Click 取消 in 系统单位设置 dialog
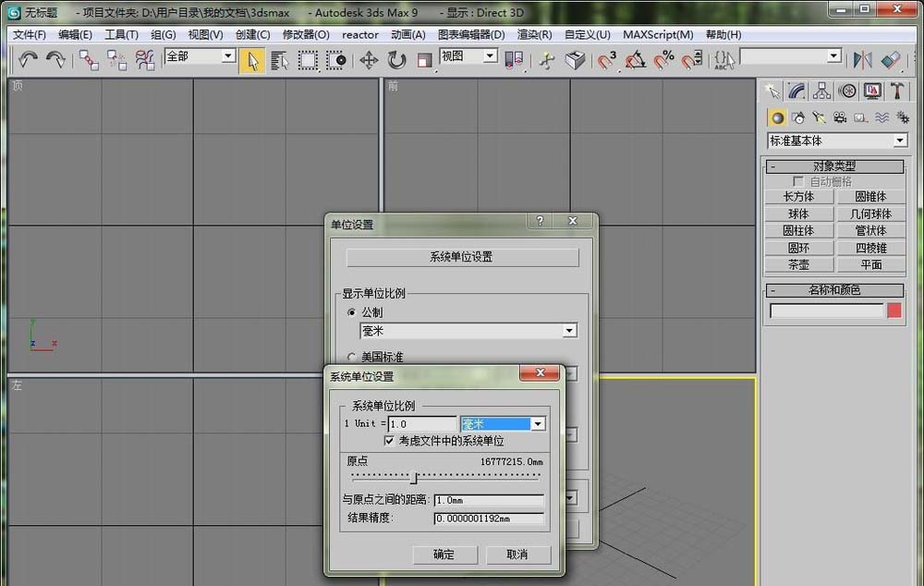Viewport: 924px width, 586px height. (x=517, y=555)
